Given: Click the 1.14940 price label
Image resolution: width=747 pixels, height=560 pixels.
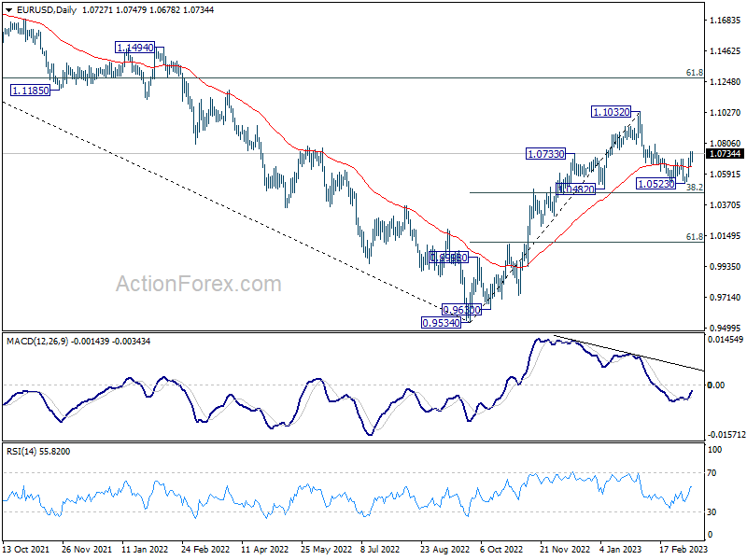Looking at the screenshot, I should pos(135,47).
